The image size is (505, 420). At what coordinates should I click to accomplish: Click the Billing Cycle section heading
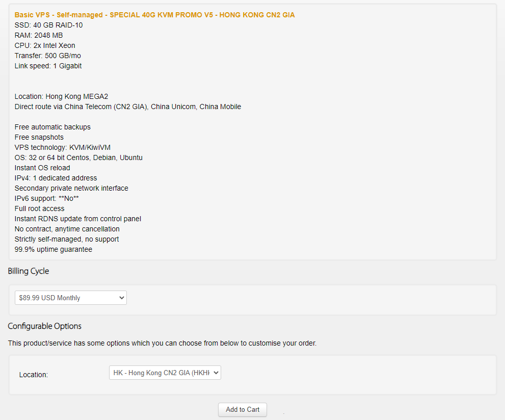(29, 271)
